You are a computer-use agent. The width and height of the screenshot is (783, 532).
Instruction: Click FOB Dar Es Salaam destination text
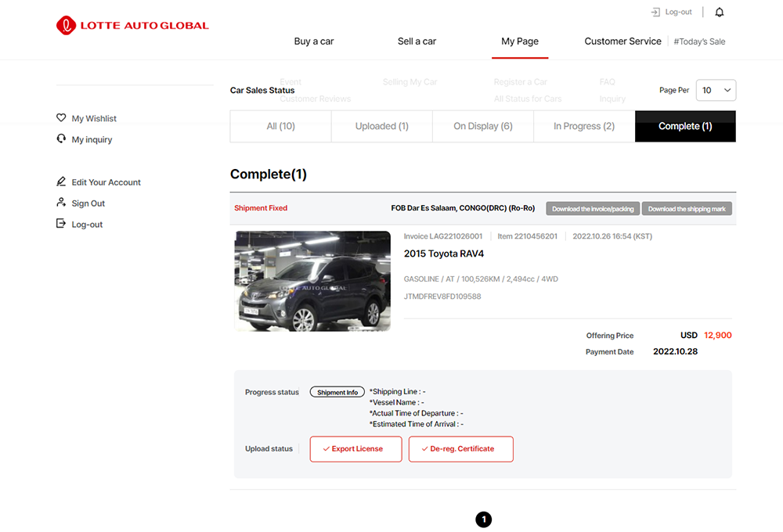click(463, 208)
